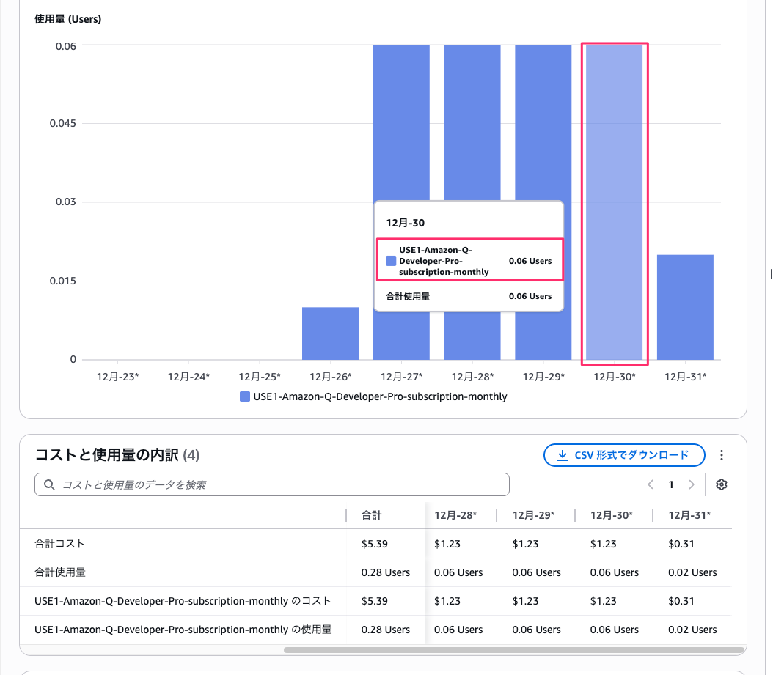Click the magnifier icon in the search box
The height and width of the screenshot is (675, 784).
pyautogui.click(x=49, y=484)
